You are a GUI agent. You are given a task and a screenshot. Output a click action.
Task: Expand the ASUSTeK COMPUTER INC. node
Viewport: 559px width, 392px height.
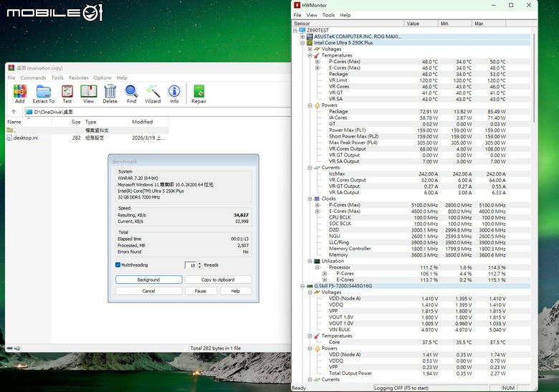click(302, 37)
